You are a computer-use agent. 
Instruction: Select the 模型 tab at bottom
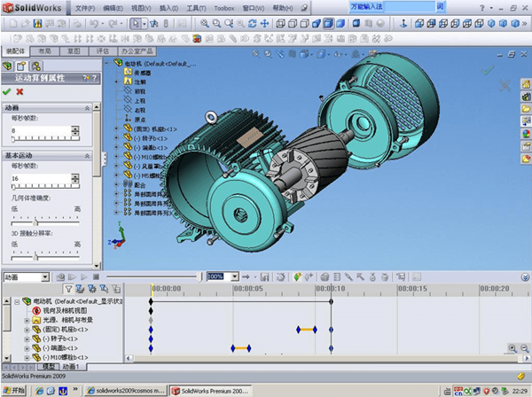(49, 366)
